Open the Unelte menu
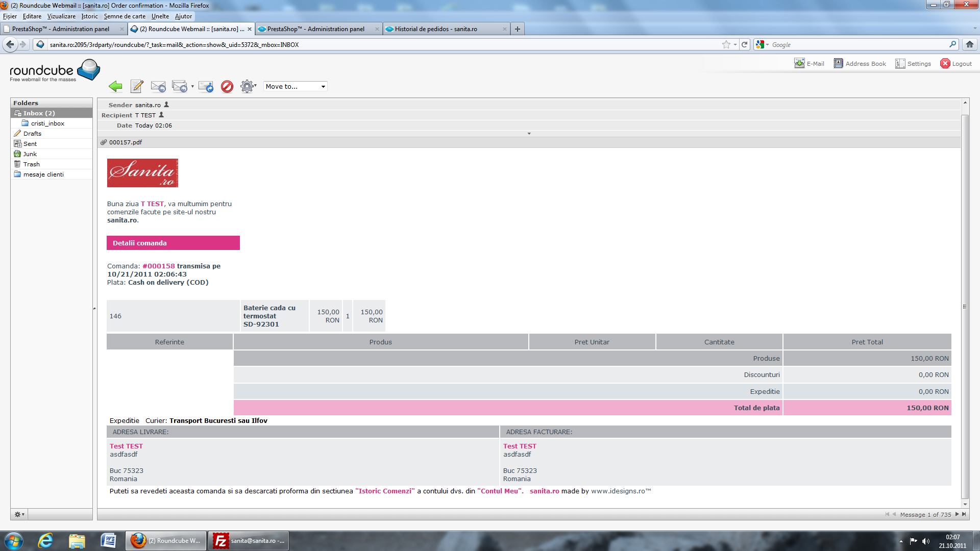This screenshot has height=551, width=980. pos(160,16)
